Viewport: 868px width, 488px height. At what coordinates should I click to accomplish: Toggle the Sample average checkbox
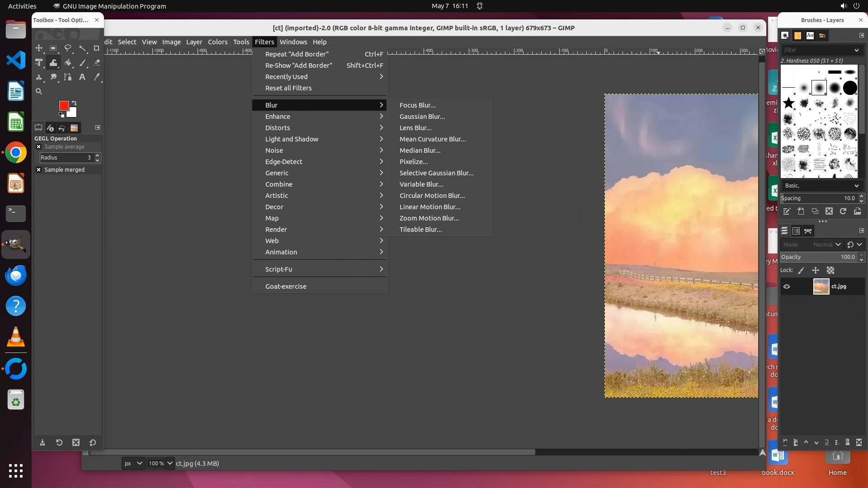click(39, 147)
